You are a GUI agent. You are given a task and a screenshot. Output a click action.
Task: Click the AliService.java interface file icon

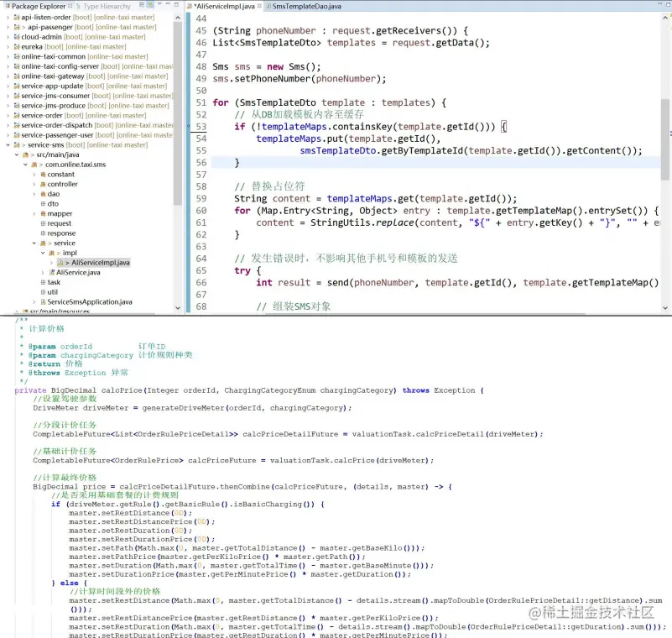[x=52, y=273]
